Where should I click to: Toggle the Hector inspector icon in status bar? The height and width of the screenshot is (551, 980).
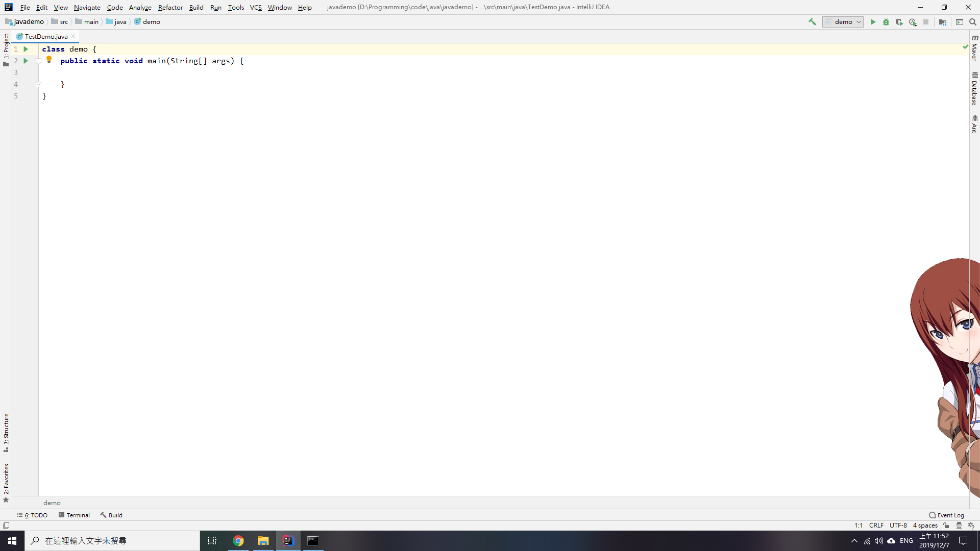[959, 525]
